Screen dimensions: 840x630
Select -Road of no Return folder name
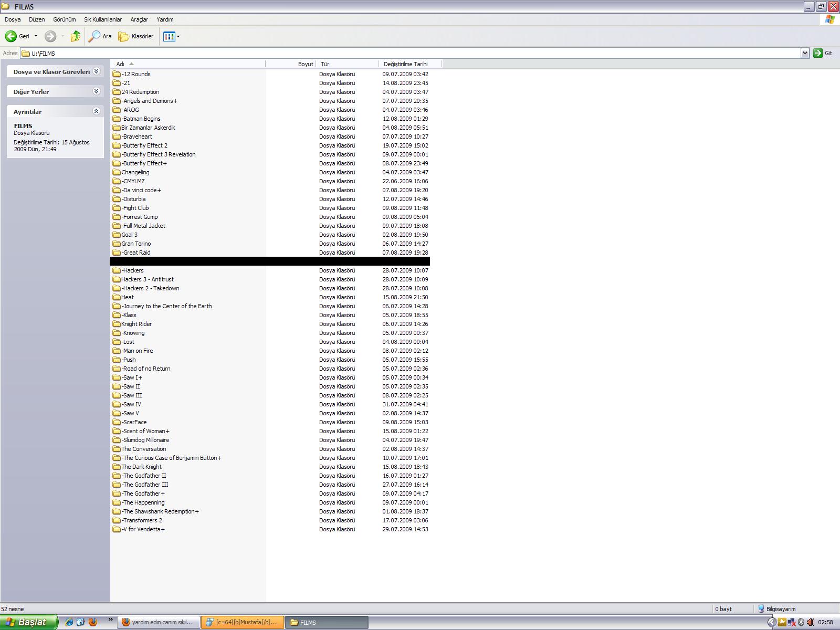[x=146, y=369]
